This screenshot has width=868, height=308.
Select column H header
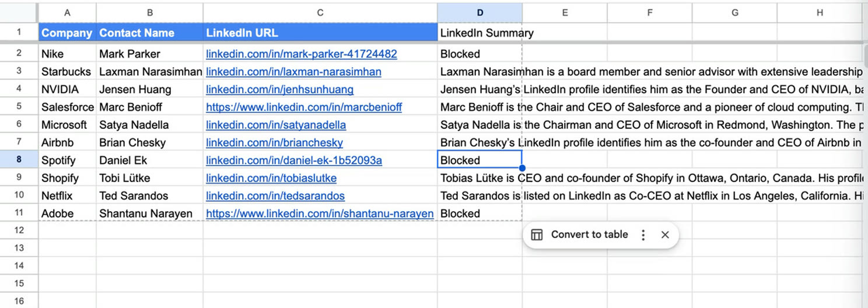click(820, 12)
